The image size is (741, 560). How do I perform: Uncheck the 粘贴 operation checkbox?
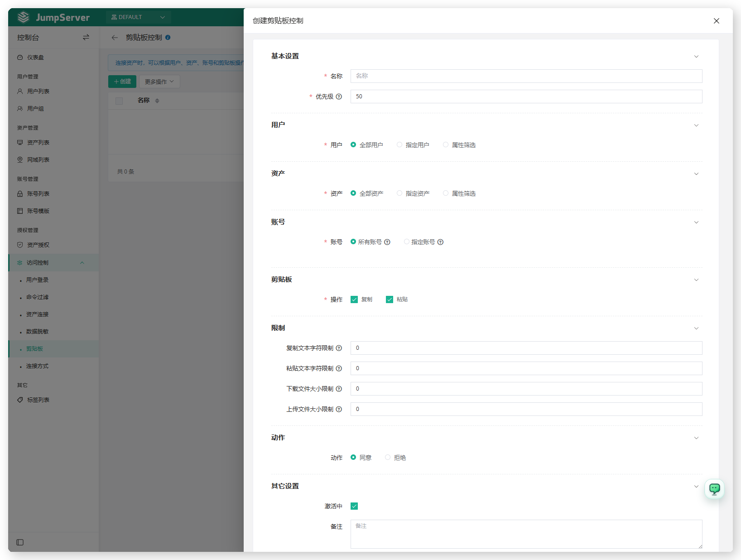(390, 299)
